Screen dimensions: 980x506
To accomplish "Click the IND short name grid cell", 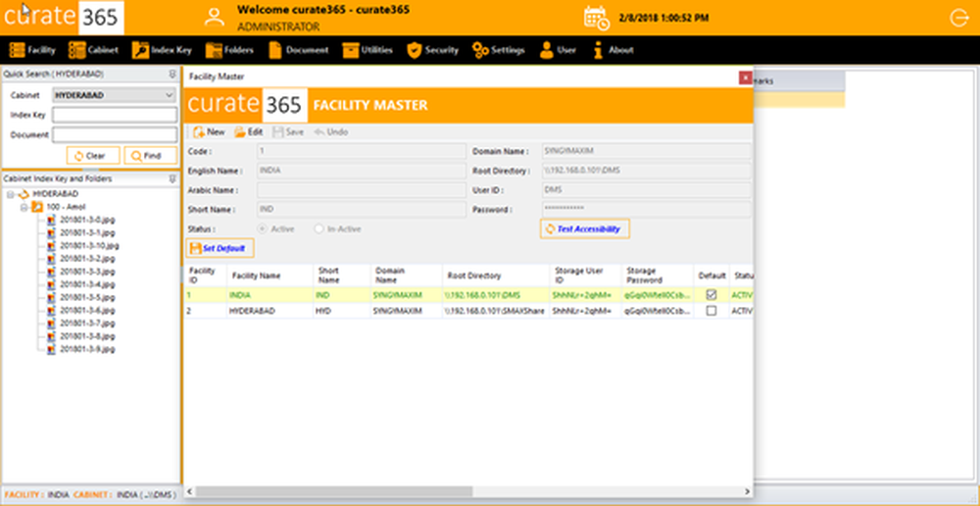I will click(342, 294).
